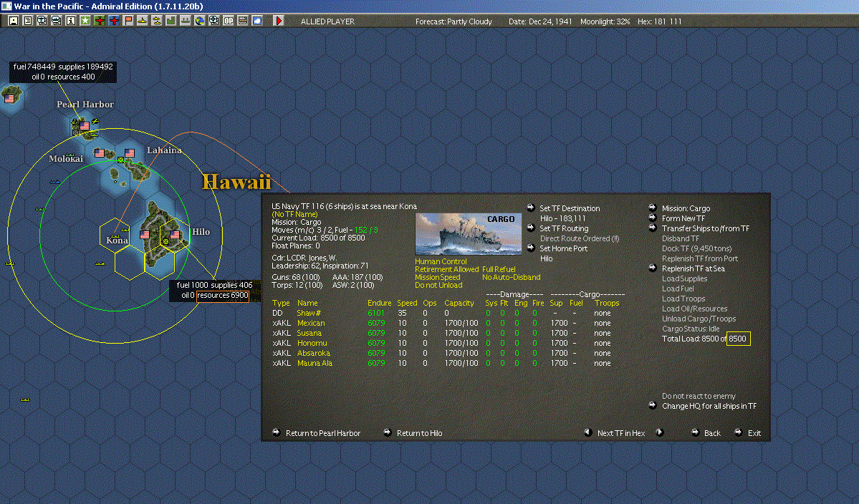Click arrow beside Transfer Ships to/from TF
This screenshot has height=504, width=859.
point(653,228)
